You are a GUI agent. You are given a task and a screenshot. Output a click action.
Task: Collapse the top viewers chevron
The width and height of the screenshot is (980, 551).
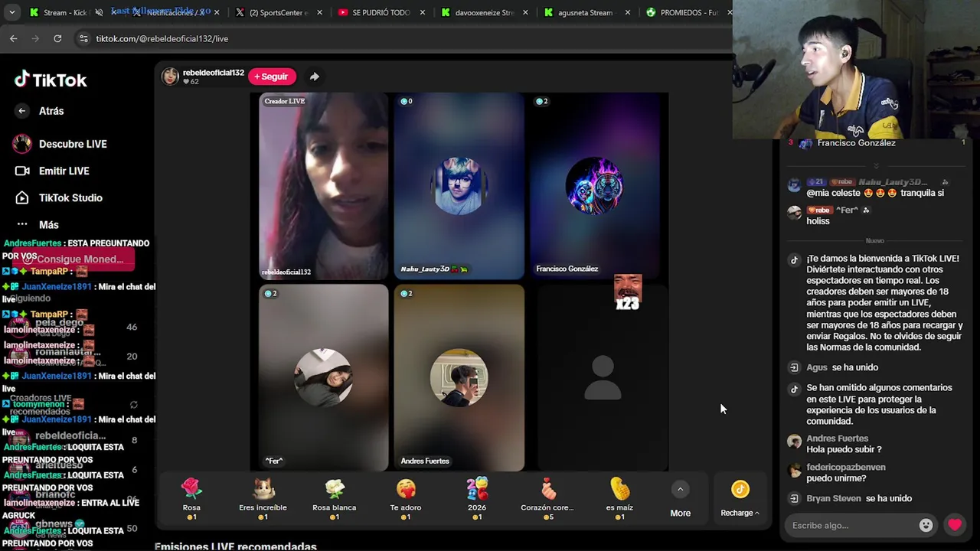tap(877, 165)
